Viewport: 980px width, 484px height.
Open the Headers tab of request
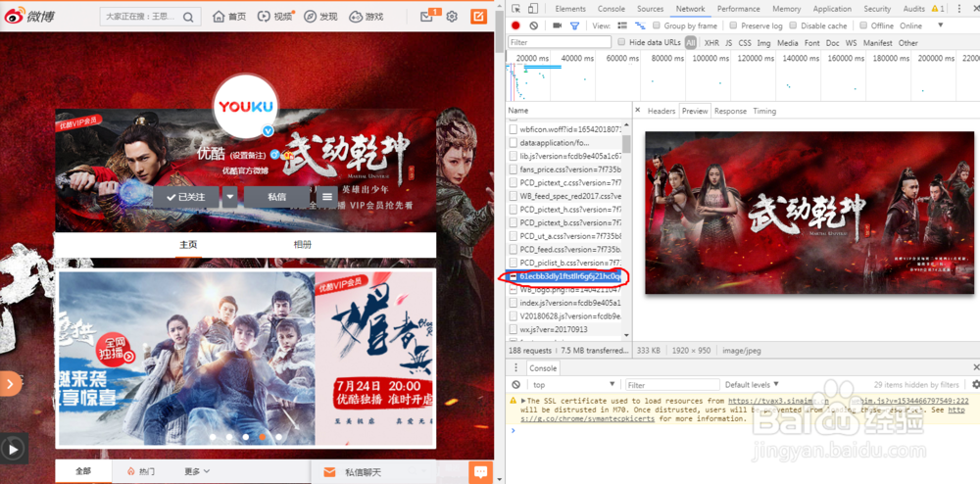[661, 111]
